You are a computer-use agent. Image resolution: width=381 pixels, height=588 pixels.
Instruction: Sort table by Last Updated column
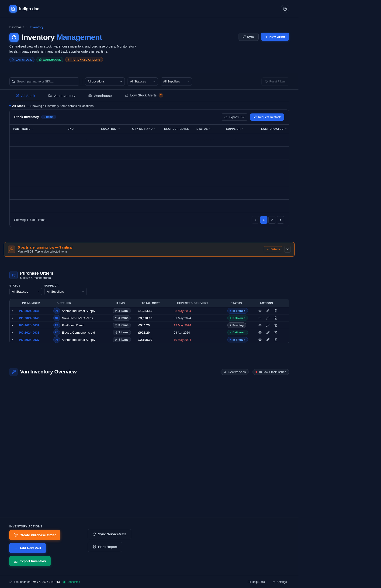coord(274,129)
